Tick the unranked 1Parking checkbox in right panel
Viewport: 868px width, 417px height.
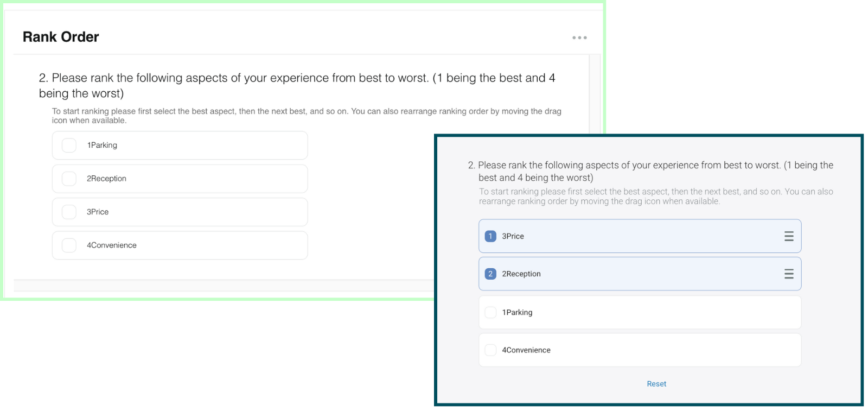(x=490, y=312)
